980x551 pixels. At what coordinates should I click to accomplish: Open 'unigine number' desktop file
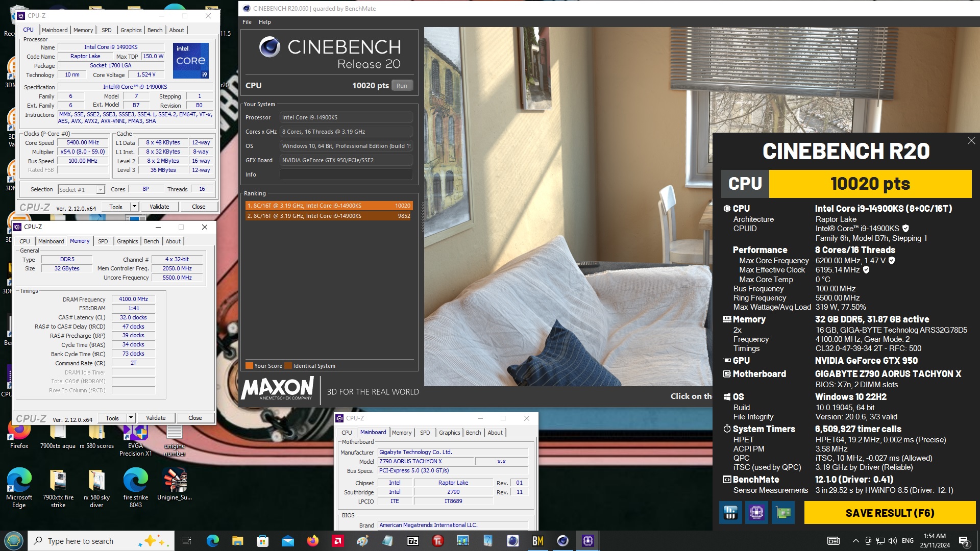click(175, 440)
